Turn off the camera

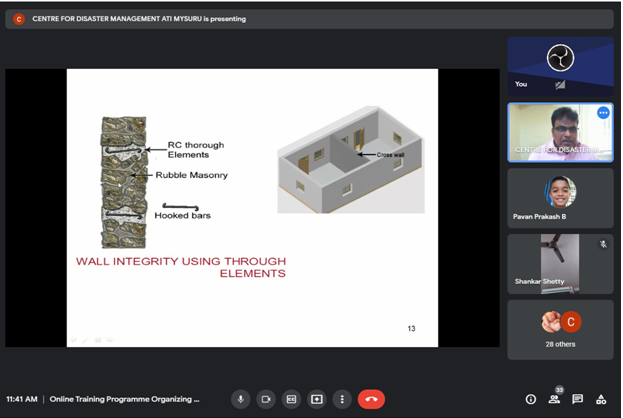click(x=266, y=399)
